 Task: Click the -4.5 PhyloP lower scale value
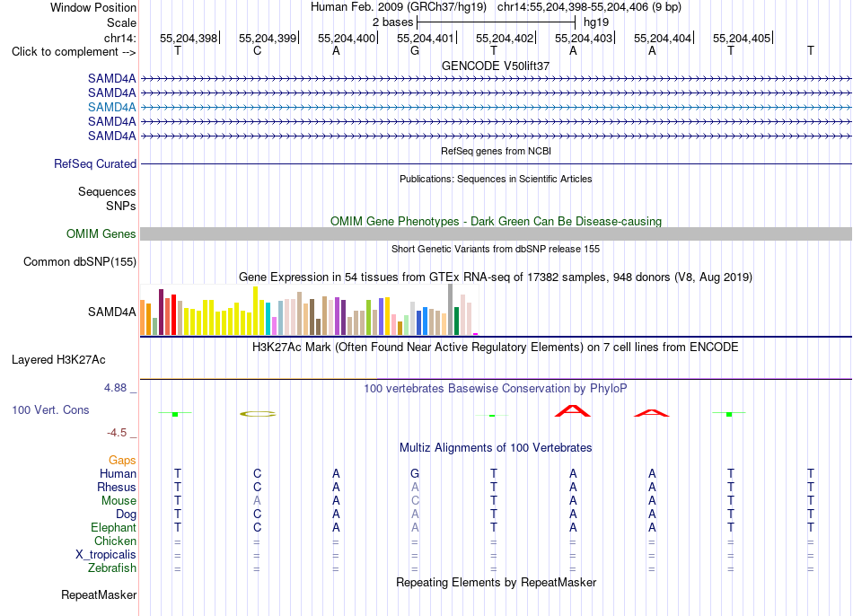[117, 433]
